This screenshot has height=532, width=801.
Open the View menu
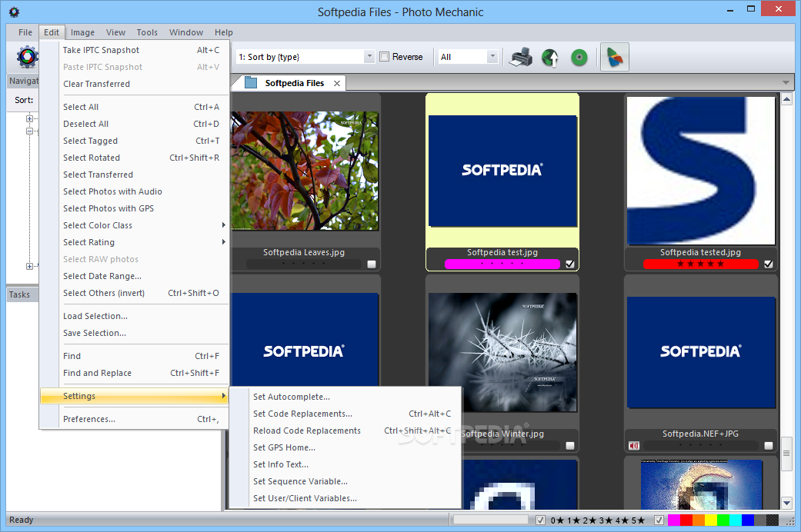click(116, 32)
